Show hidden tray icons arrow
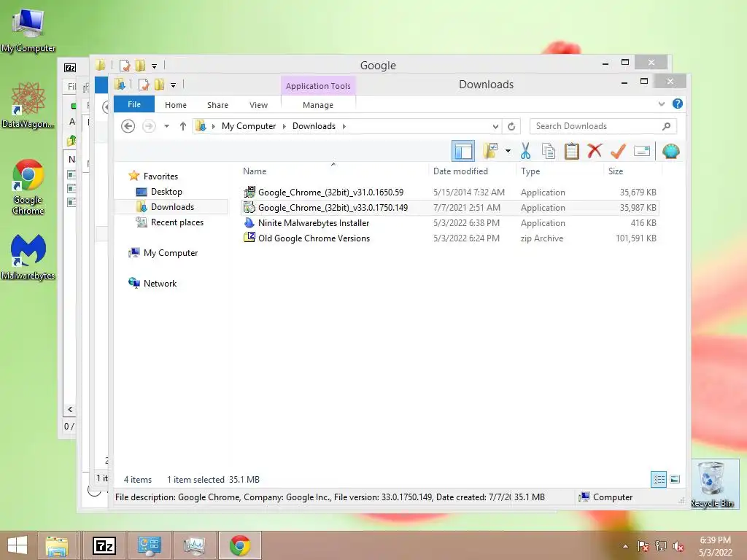This screenshot has height=560, width=747. click(625, 546)
